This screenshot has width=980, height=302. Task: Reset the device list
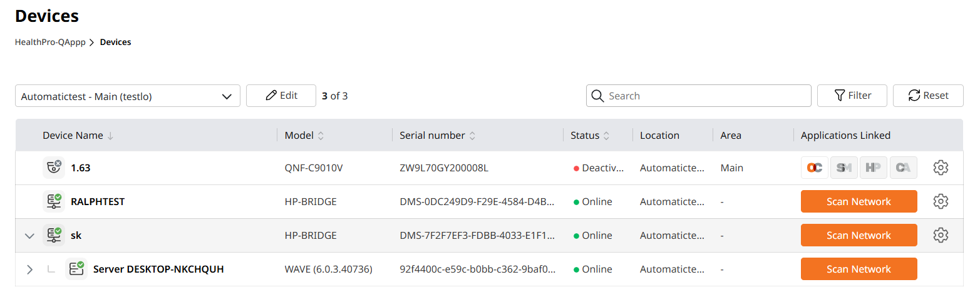click(x=927, y=96)
